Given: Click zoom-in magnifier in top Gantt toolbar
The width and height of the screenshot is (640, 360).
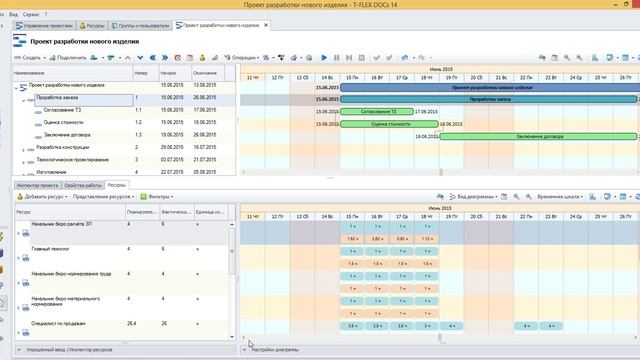Looking at the screenshot, I should [x=567, y=58].
